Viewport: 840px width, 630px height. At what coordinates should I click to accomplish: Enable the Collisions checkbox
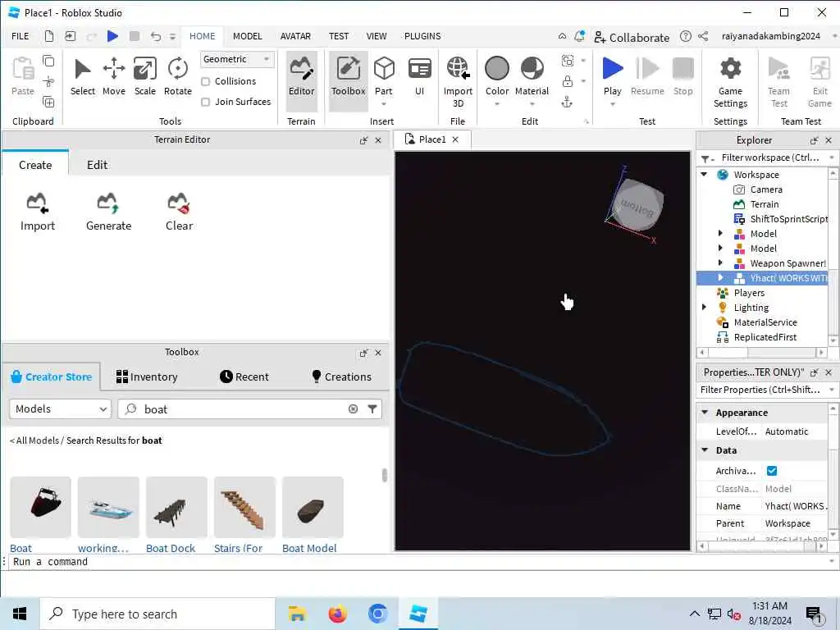point(205,81)
